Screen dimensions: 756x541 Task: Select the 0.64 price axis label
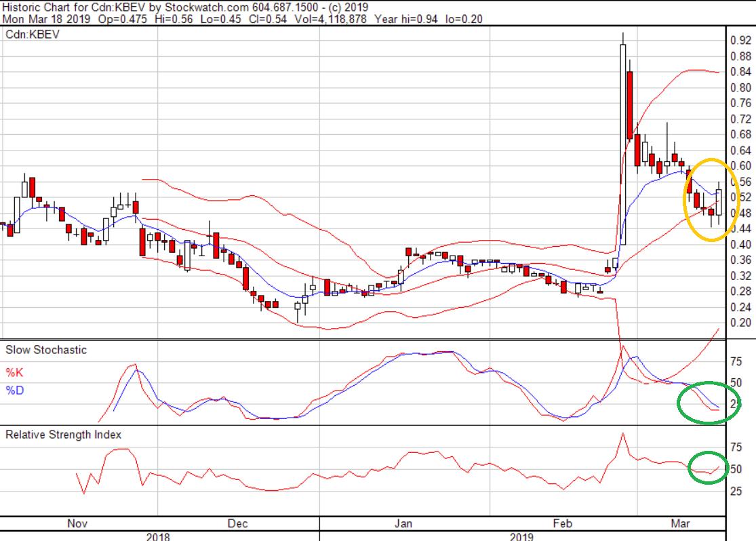tap(740, 151)
